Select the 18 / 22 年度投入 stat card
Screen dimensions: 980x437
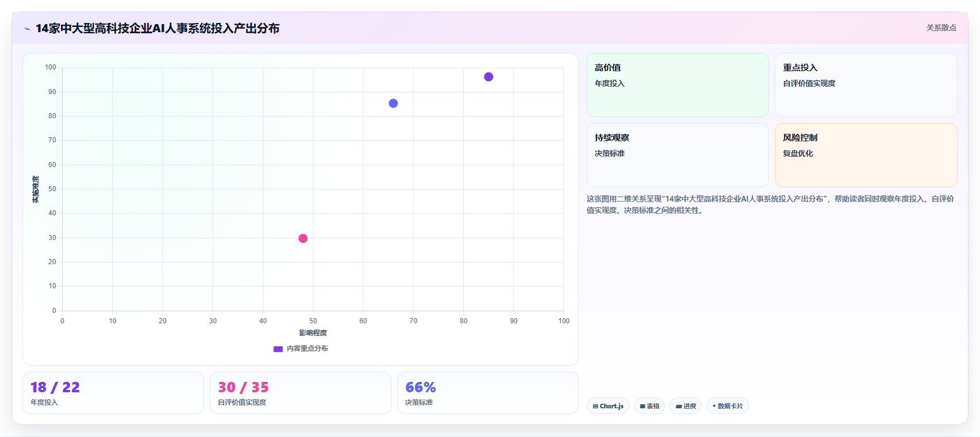[x=113, y=393]
